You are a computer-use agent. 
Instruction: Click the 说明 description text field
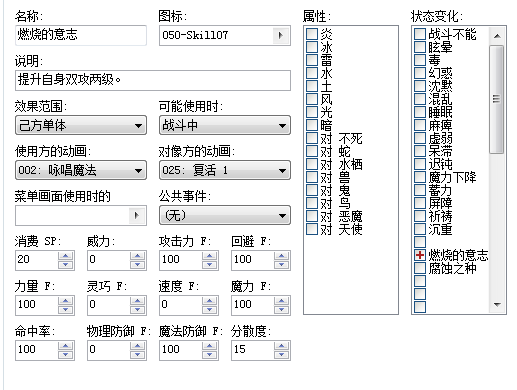point(153,80)
